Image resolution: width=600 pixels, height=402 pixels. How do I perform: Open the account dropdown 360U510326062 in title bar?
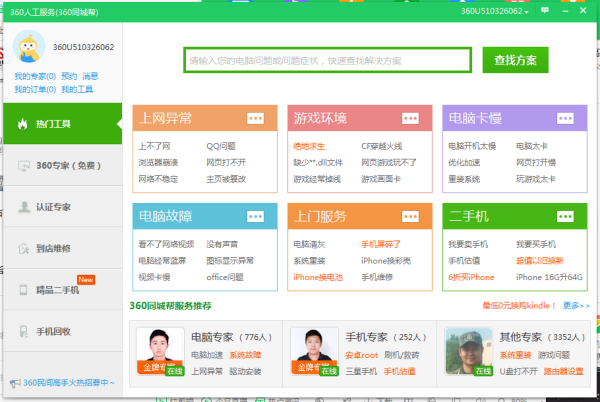coord(494,11)
